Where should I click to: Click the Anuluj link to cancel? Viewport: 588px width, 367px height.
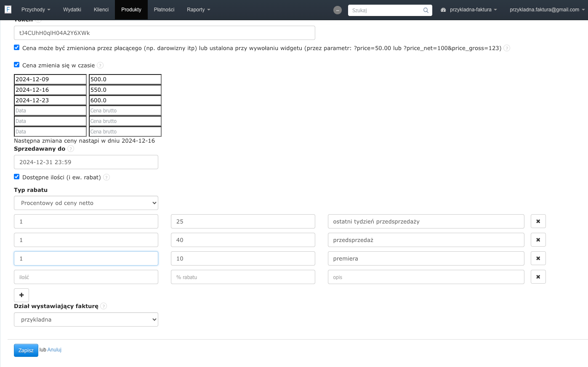pos(54,350)
